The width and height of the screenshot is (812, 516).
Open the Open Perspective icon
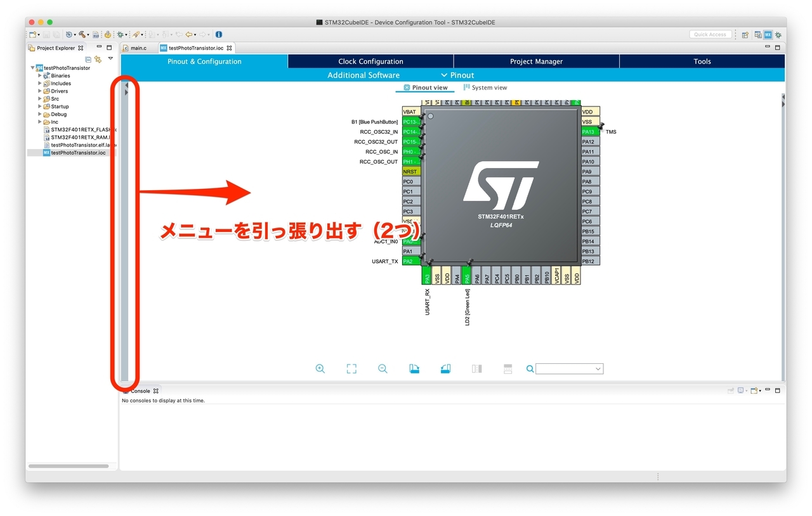coord(745,35)
